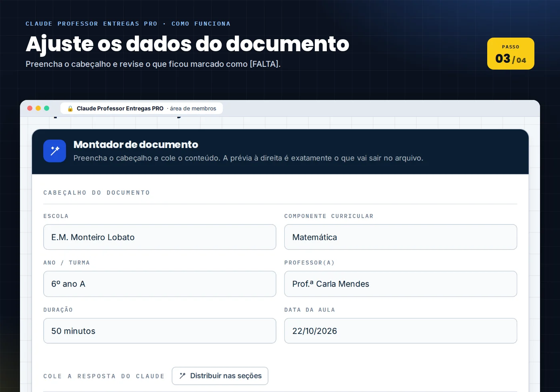
Task: Click the DURAÇÃO field label
Action: coord(58,310)
